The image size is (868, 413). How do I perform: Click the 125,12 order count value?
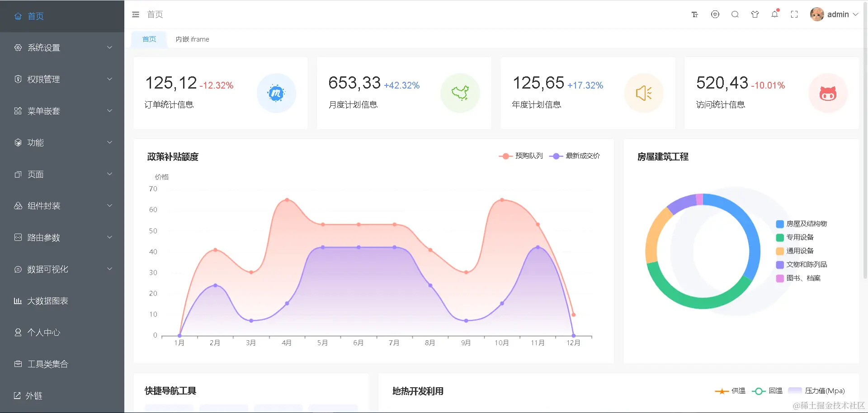click(171, 83)
